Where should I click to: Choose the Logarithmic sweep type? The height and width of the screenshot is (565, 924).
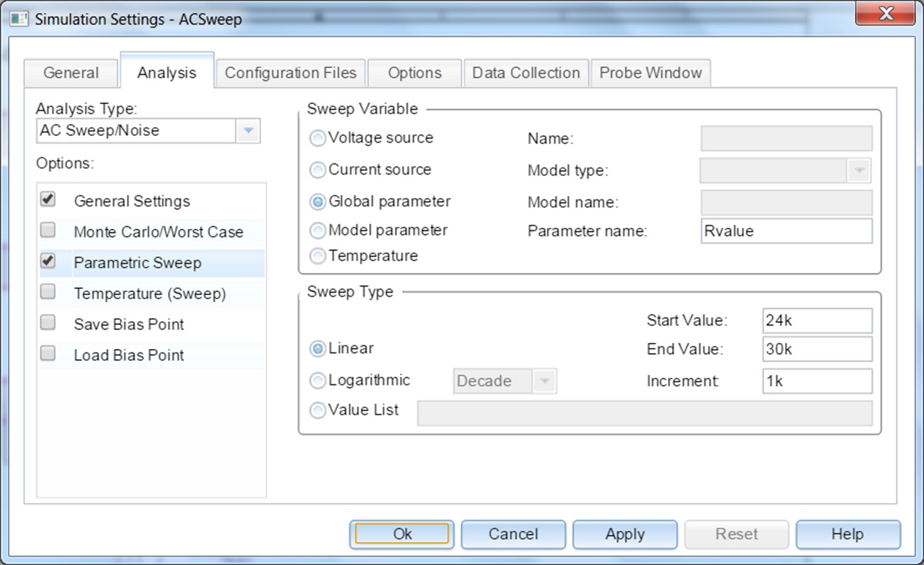point(318,381)
